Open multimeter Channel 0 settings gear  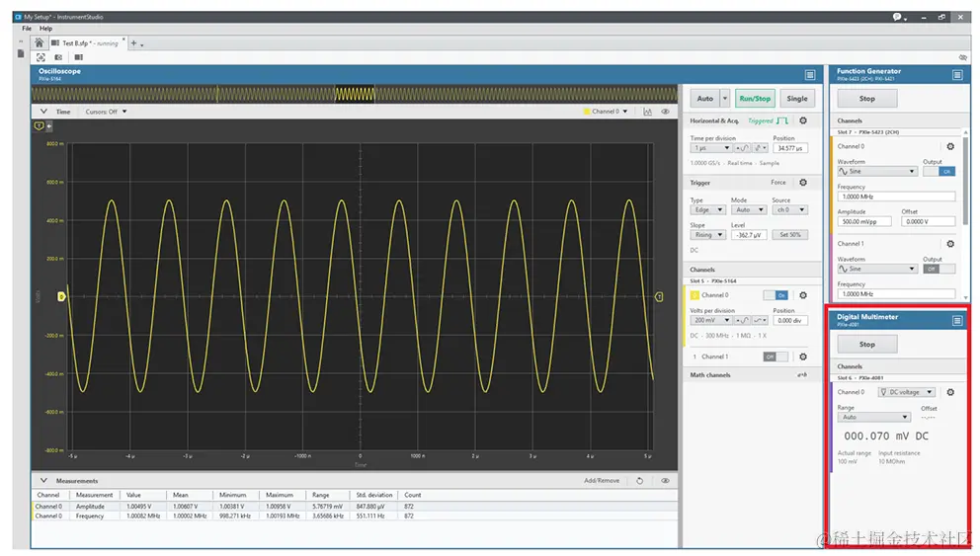(x=950, y=392)
